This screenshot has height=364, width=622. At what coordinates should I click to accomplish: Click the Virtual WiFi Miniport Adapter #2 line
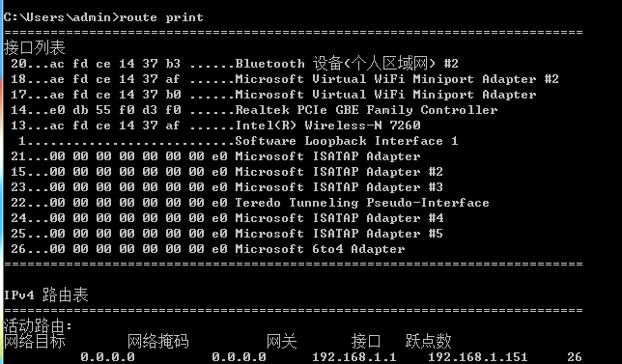285,79
